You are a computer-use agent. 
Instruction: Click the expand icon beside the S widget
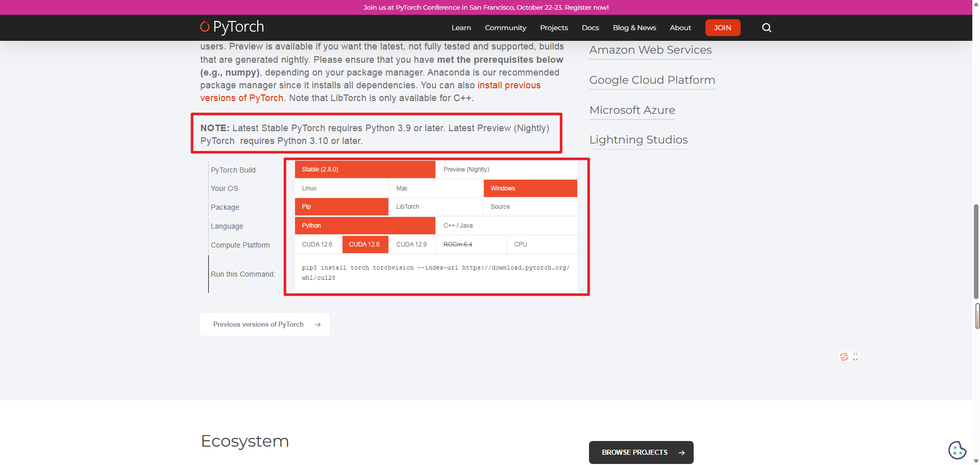pyautogui.click(x=855, y=357)
